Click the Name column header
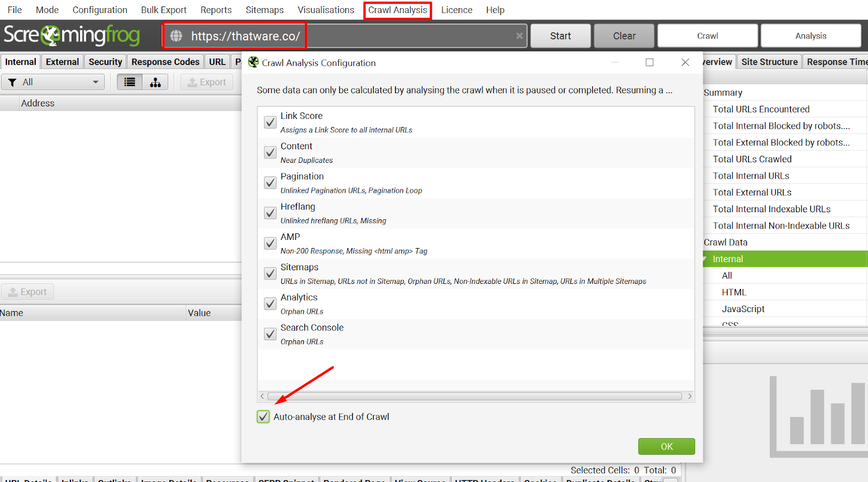 pos(92,313)
